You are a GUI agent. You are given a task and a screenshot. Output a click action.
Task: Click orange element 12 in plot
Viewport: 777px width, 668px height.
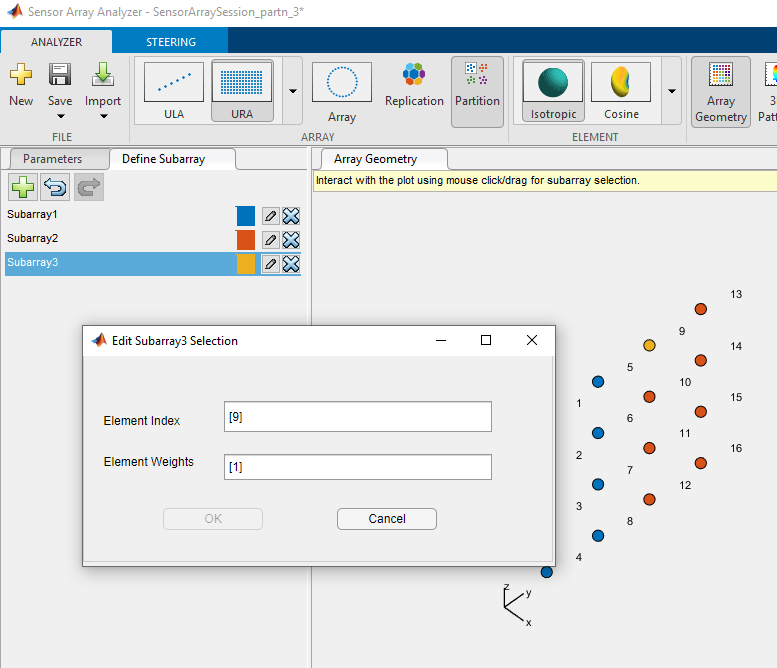tap(649, 499)
